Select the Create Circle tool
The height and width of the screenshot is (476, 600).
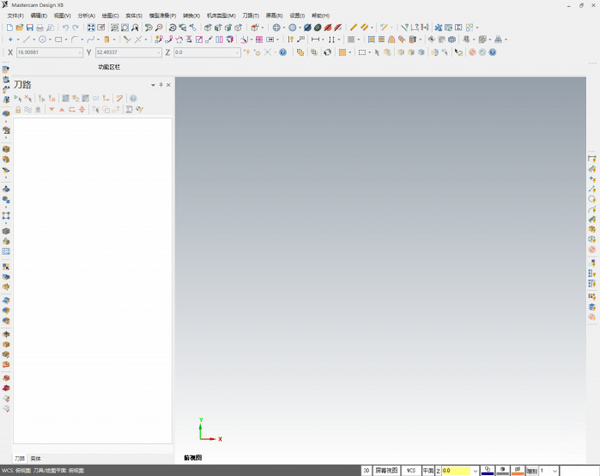point(42,39)
